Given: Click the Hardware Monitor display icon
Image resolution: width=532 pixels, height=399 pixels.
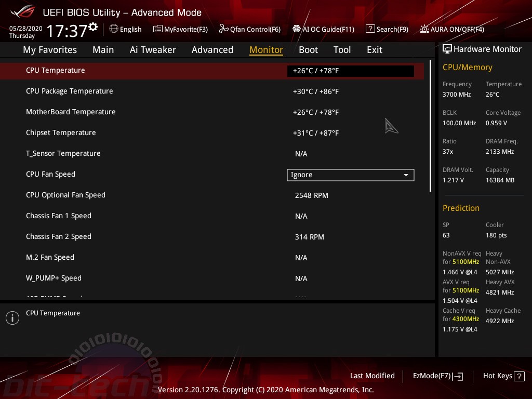Looking at the screenshot, I should point(447,49).
